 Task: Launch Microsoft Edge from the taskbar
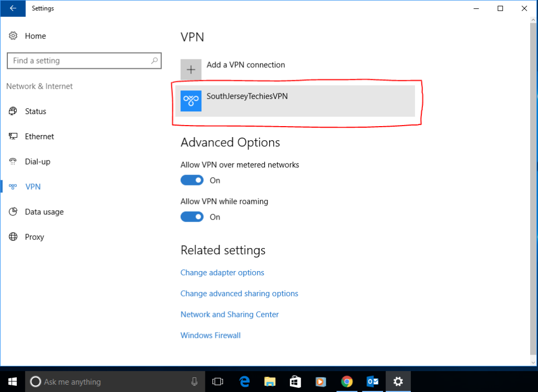point(244,381)
